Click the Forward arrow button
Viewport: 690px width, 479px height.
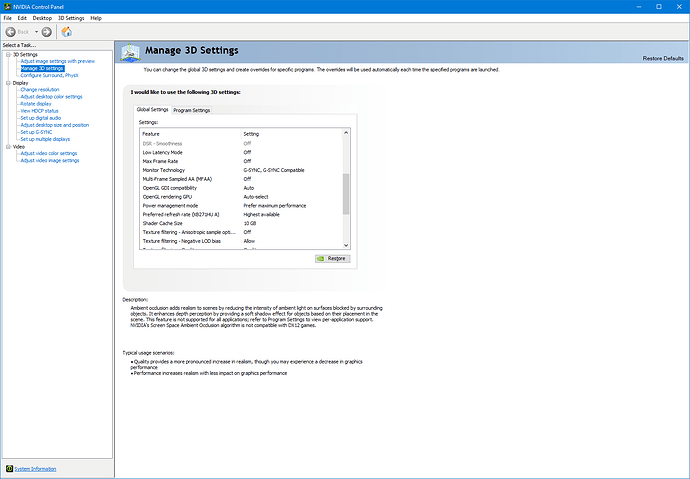pyautogui.click(x=46, y=32)
